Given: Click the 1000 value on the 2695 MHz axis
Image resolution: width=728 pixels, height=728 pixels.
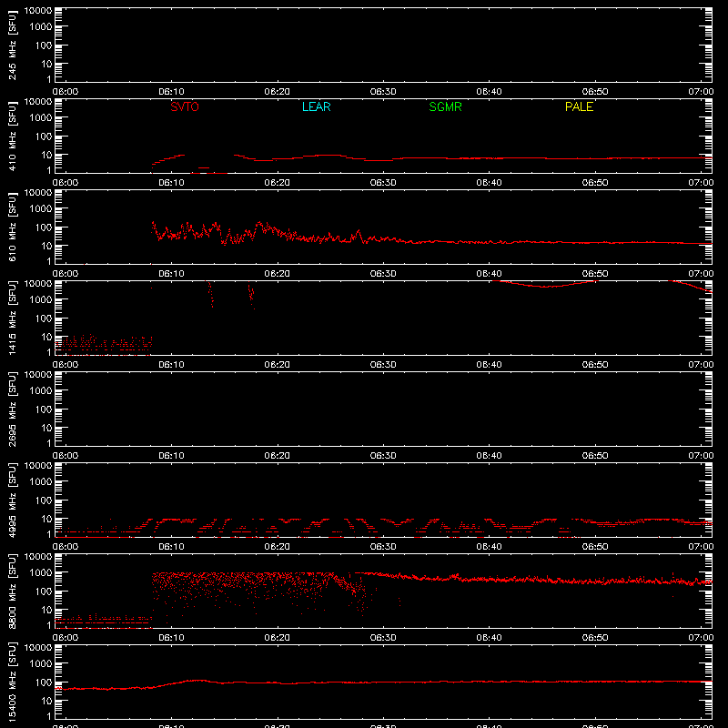Looking at the screenshot, I should coord(41,391).
